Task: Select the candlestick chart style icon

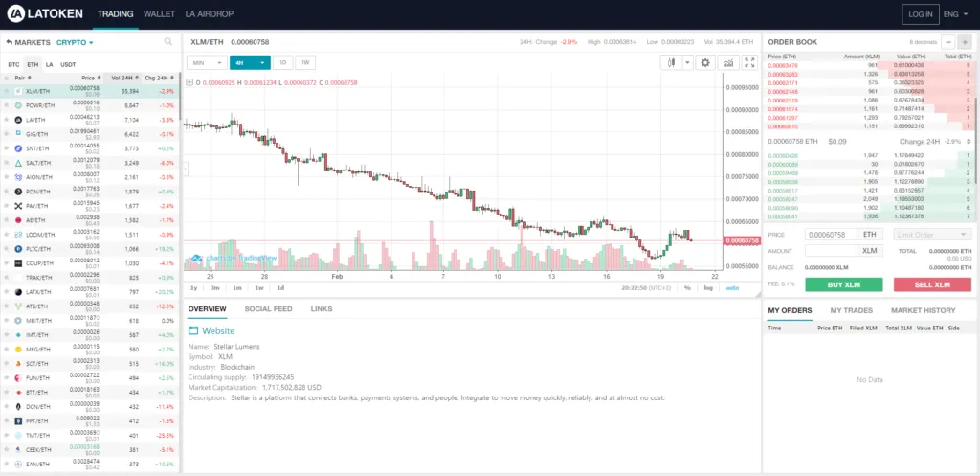Action: (672, 62)
